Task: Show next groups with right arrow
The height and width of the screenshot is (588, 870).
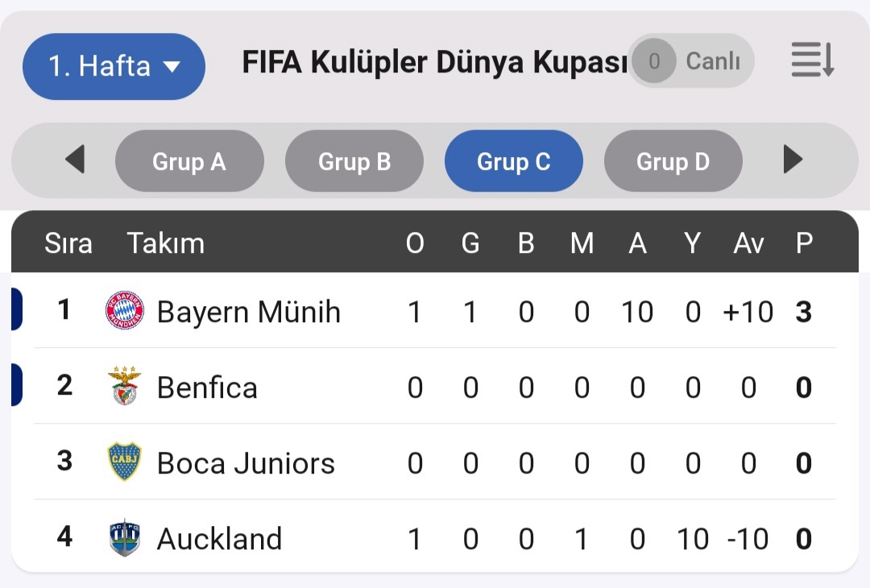Action: (793, 159)
